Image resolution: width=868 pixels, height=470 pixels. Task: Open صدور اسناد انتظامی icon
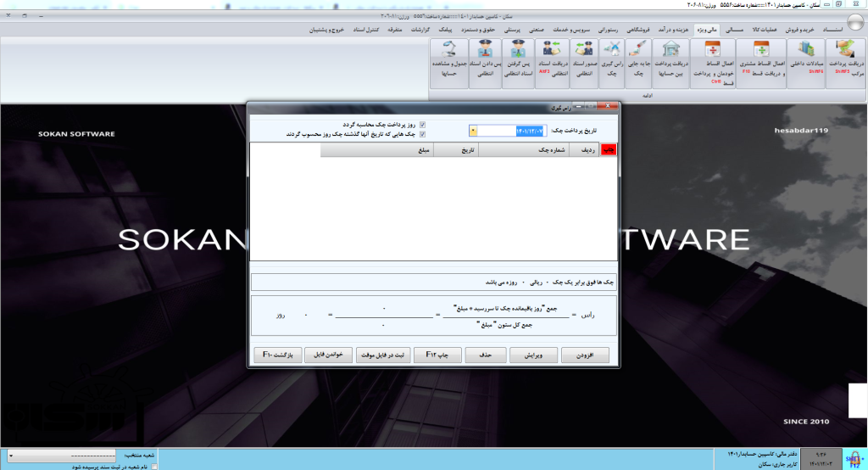(x=584, y=63)
